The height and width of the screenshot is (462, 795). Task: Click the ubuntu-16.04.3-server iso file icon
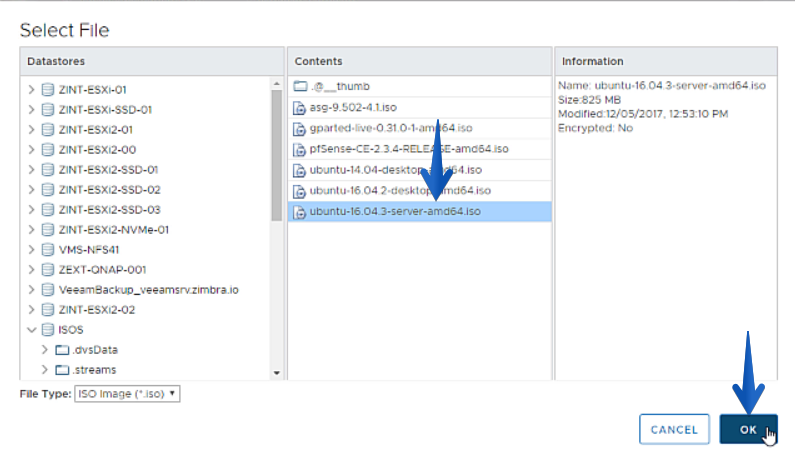click(x=300, y=212)
